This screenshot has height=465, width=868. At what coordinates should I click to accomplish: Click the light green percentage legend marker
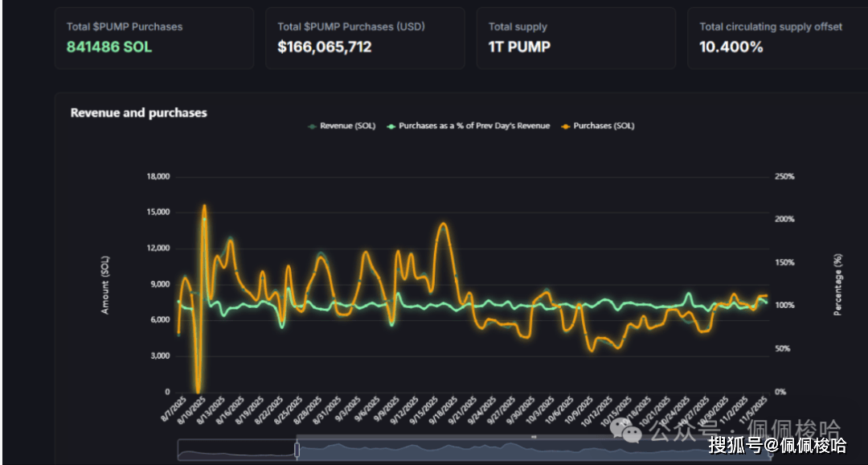coord(391,126)
